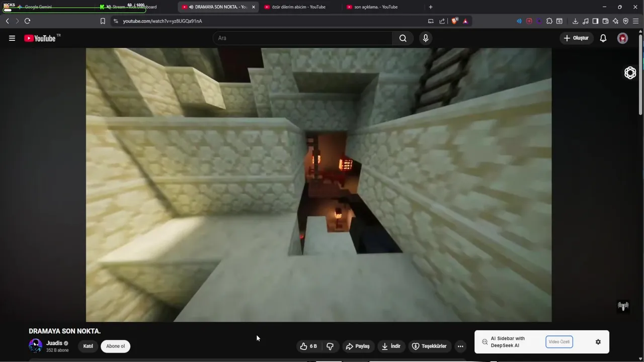Download the video with İndir
The width and height of the screenshot is (644, 362).
tap(391, 346)
